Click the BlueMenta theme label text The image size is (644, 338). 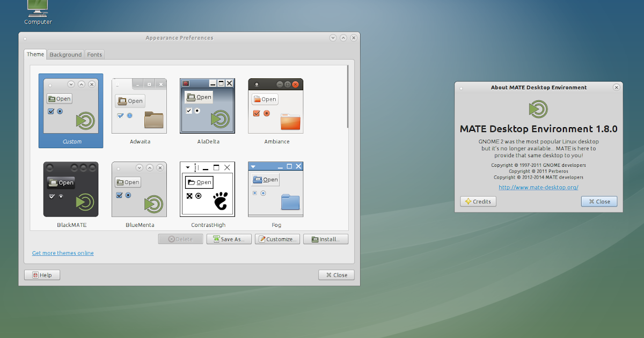(x=140, y=225)
